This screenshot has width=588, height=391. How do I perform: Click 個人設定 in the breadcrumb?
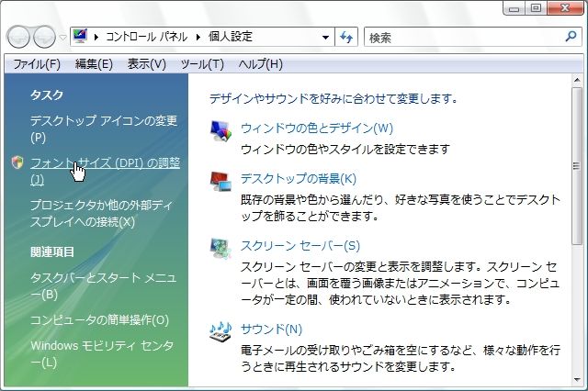pos(231,37)
